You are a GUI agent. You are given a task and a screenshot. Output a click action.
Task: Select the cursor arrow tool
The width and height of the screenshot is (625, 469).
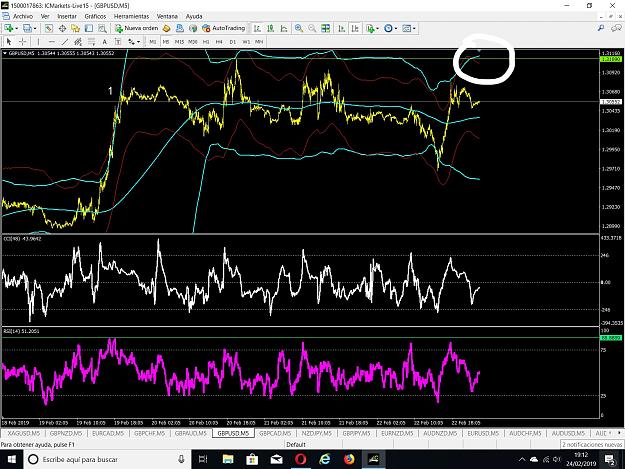click(9, 41)
